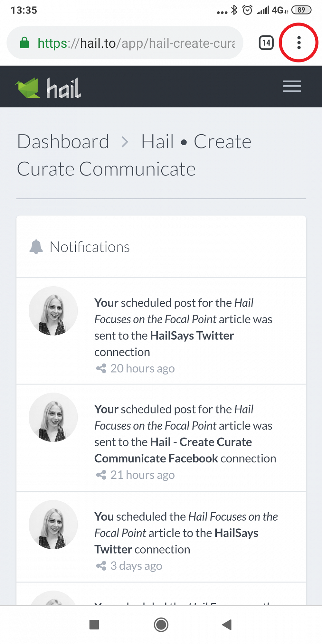Screen dimensions: 322x644
Task: Open the HailSays Twitter sent notification
Action: (183, 327)
